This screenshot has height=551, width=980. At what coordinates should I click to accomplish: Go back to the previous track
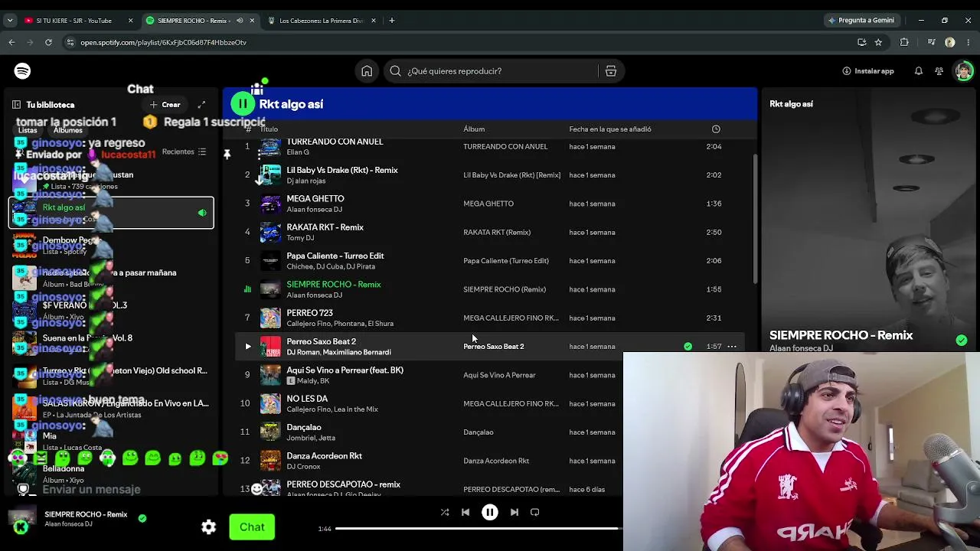coord(465,512)
